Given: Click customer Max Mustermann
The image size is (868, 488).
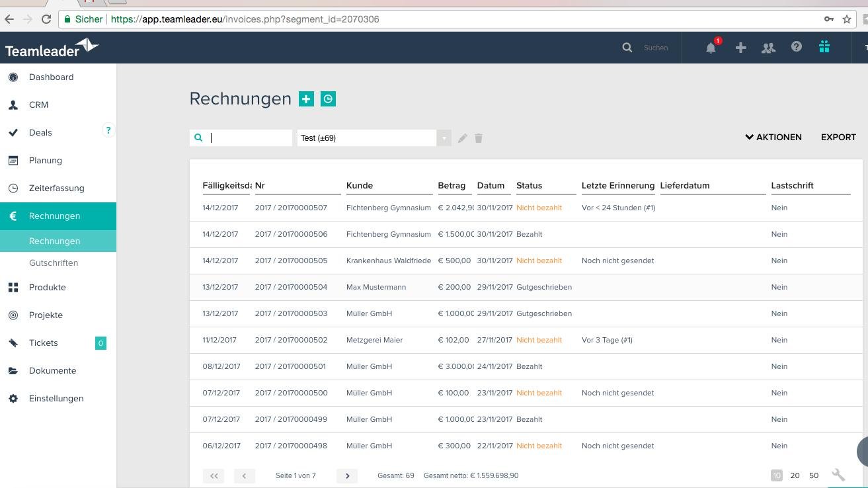Looking at the screenshot, I should 376,287.
